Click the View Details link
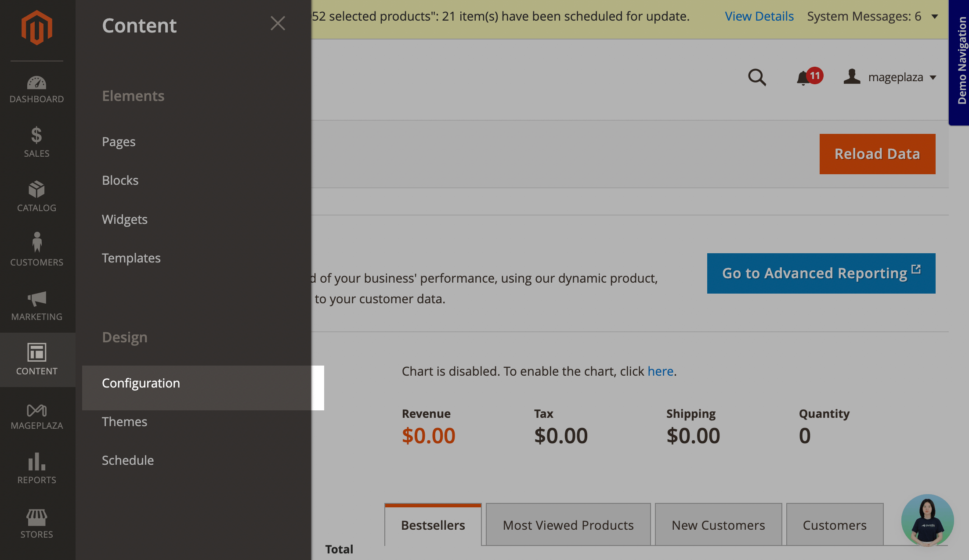Screen dimensions: 969x560 [759, 16]
